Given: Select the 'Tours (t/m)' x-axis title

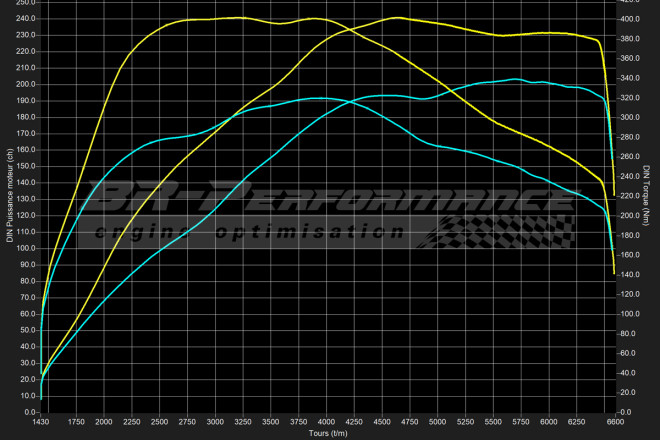Looking at the screenshot, I should [327, 433].
